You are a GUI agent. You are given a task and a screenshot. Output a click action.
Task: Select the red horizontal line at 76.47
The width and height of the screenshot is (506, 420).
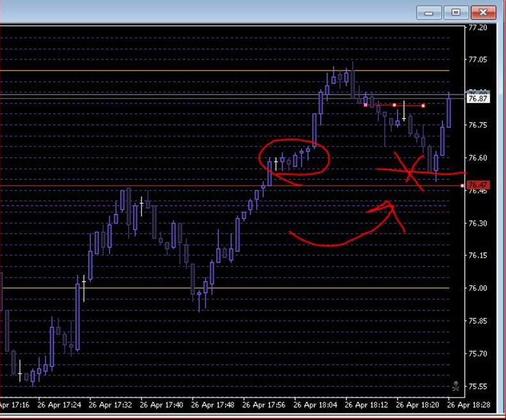[231, 185]
